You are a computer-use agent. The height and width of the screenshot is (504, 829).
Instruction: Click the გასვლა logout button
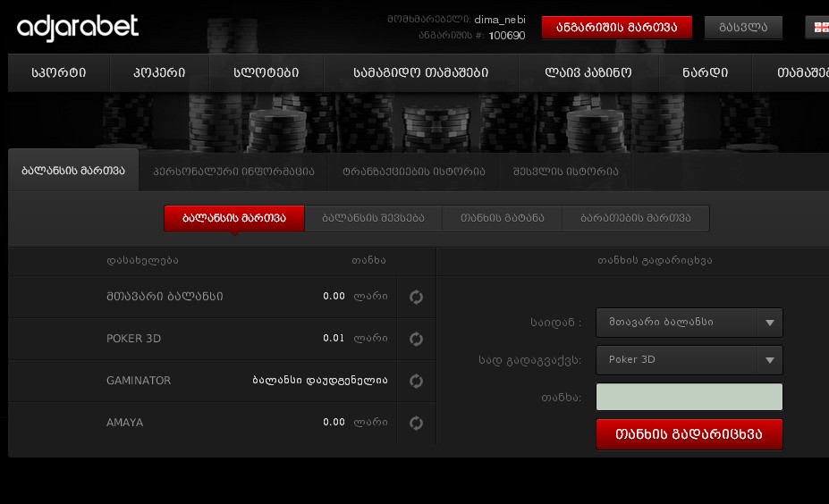pyautogui.click(x=743, y=28)
